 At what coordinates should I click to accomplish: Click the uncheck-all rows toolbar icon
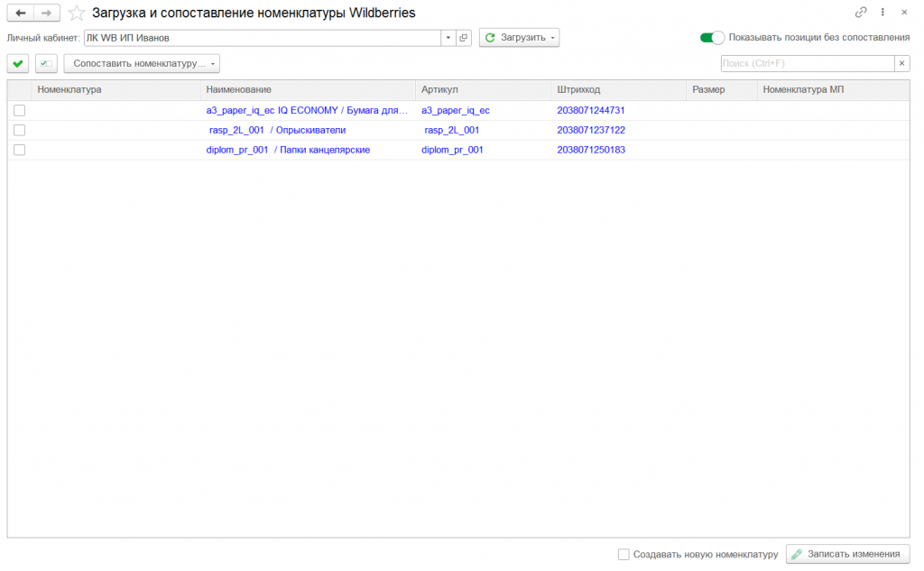tap(46, 63)
